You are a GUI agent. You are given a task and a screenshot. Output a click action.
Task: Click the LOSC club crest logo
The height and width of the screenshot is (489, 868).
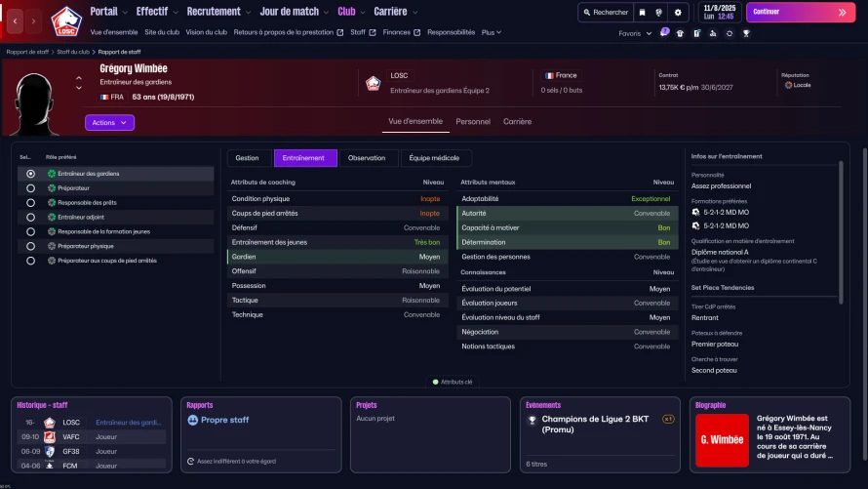(x=66, y=21)
